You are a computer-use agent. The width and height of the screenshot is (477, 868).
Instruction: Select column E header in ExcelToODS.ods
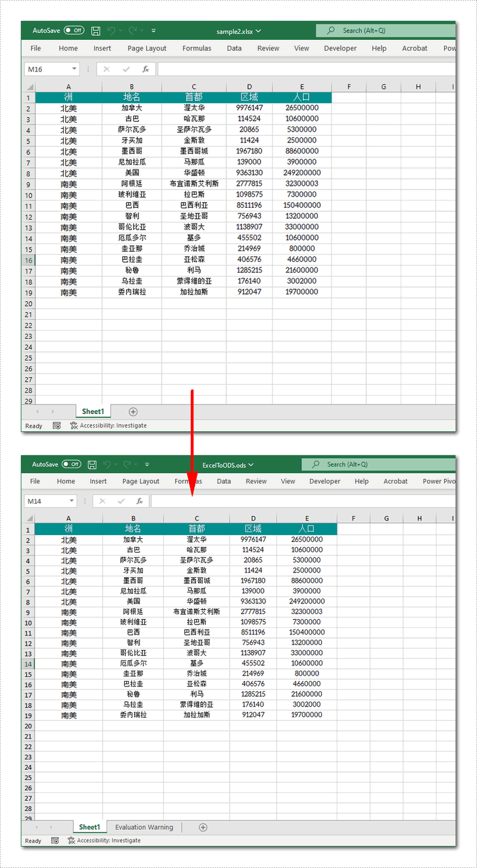point(306,518)
